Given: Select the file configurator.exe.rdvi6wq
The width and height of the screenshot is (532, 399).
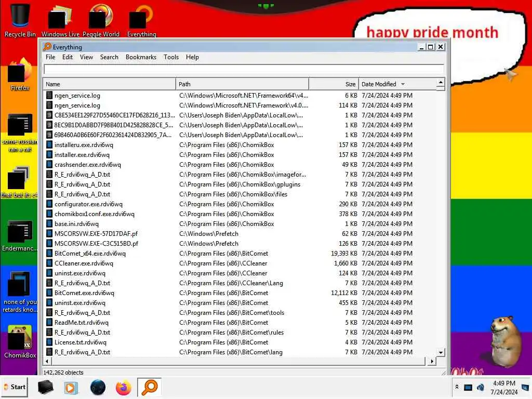Looking at the screenshot, I should (88, 204).
